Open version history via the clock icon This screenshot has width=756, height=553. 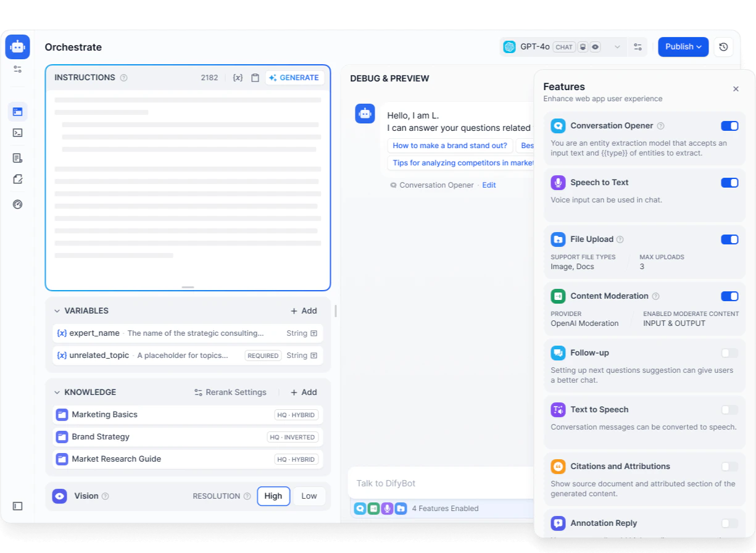[x=723, y=46]
